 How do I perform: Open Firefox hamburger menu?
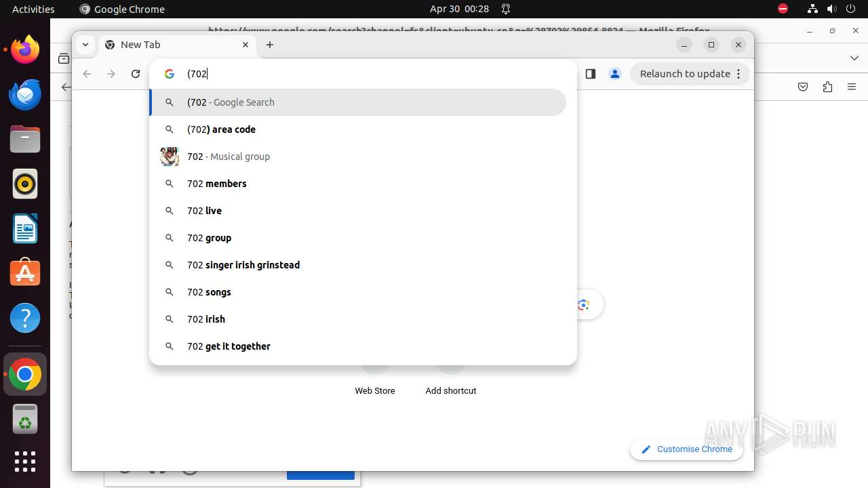tap(852, 87)
